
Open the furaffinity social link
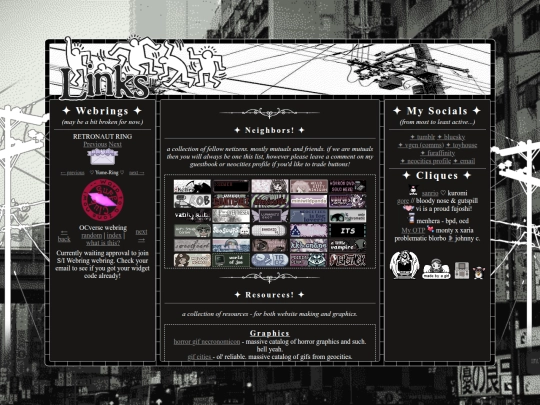pos(437,153)
